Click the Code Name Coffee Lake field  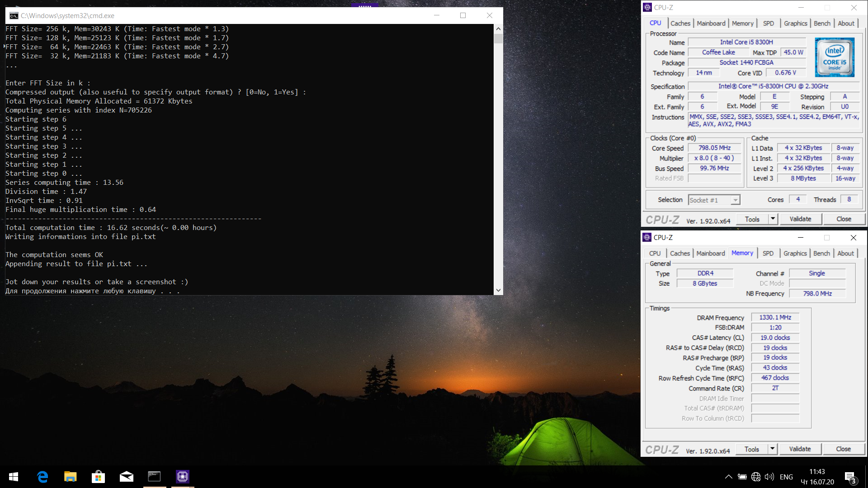(718, 52)
